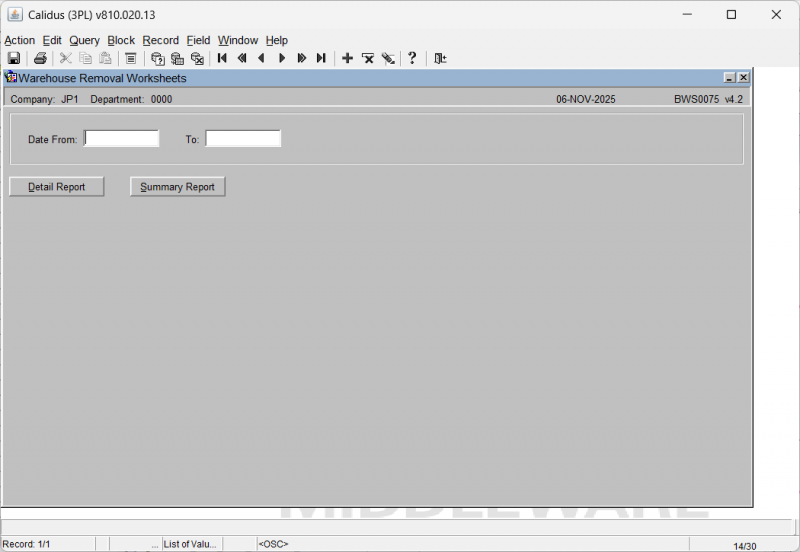Open the Action menu
Viewport: 800px width, 552px height.
click(19, 40)
